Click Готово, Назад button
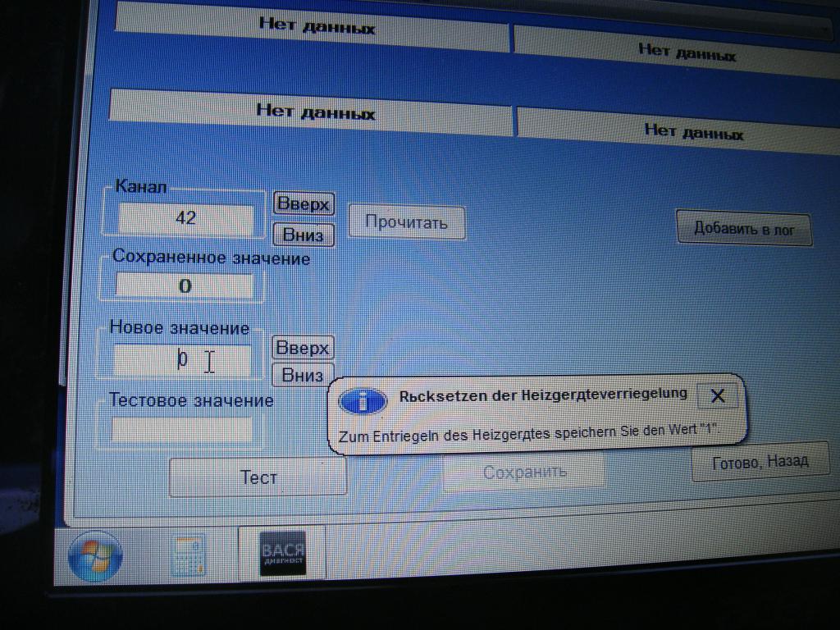 [760, 461]
